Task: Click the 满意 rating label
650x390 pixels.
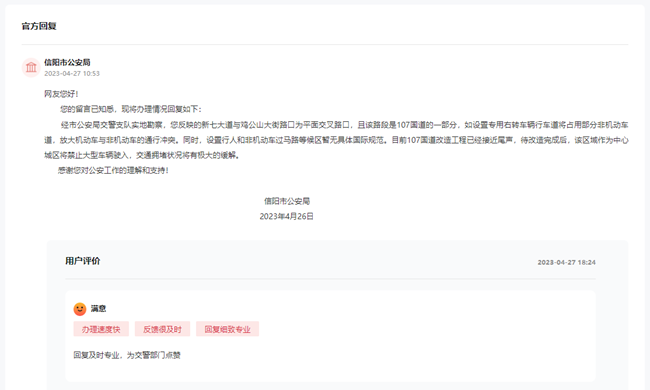Action: coord(99,309)
